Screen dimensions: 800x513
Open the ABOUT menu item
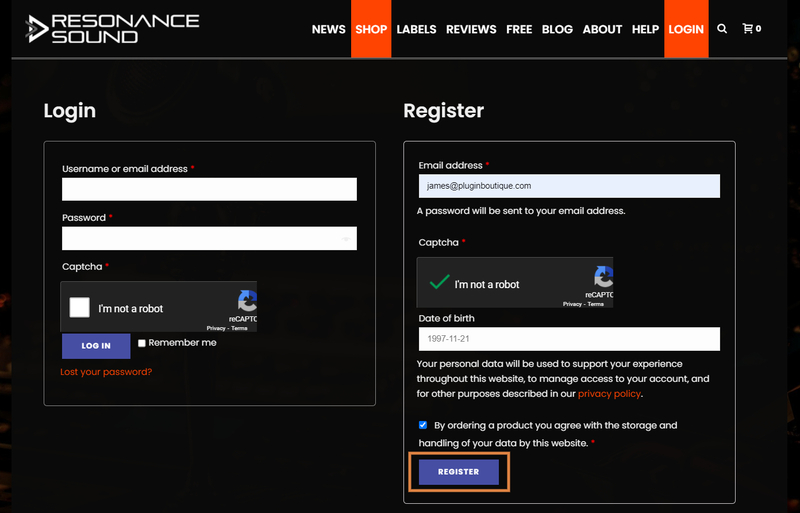[x=602, y=29]
